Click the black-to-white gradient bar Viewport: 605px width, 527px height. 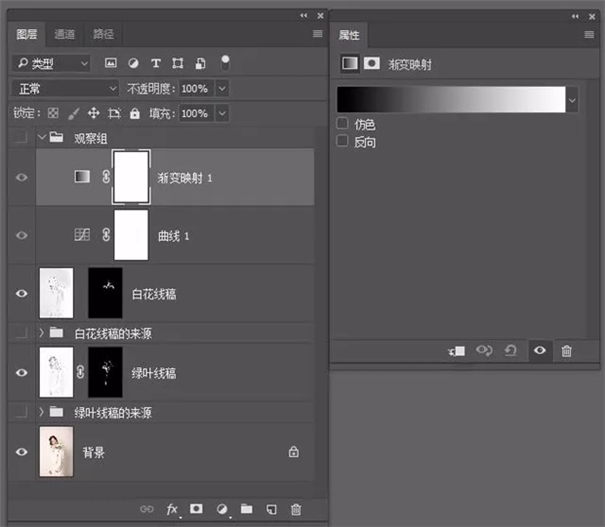point(451,100)
